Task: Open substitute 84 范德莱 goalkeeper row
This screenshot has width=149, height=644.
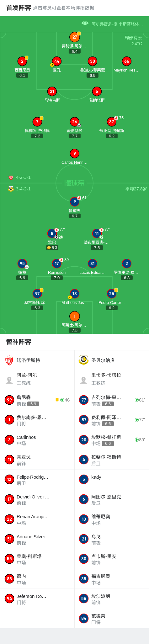Action: pyautogui.click(x=112, y=619)
